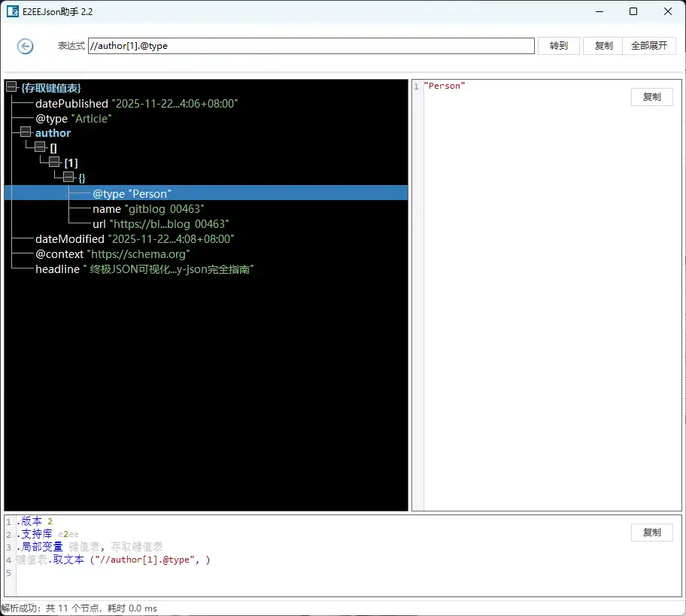Click the .支持库 e2ee code line
This screenshot has width=686, height=616.
coord(47,534)
